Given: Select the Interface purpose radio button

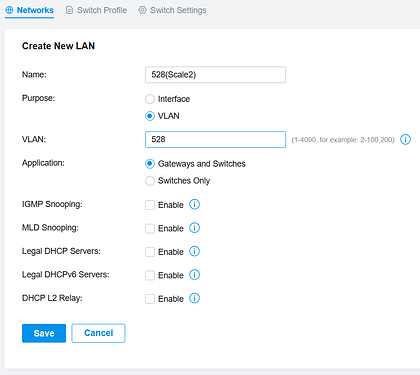Looking at the screenshot, I should (x=150, y=99).
